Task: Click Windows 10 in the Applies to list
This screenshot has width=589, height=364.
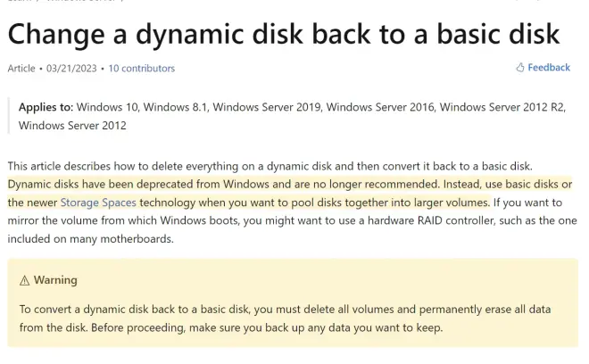Action: tap(107, 107)
